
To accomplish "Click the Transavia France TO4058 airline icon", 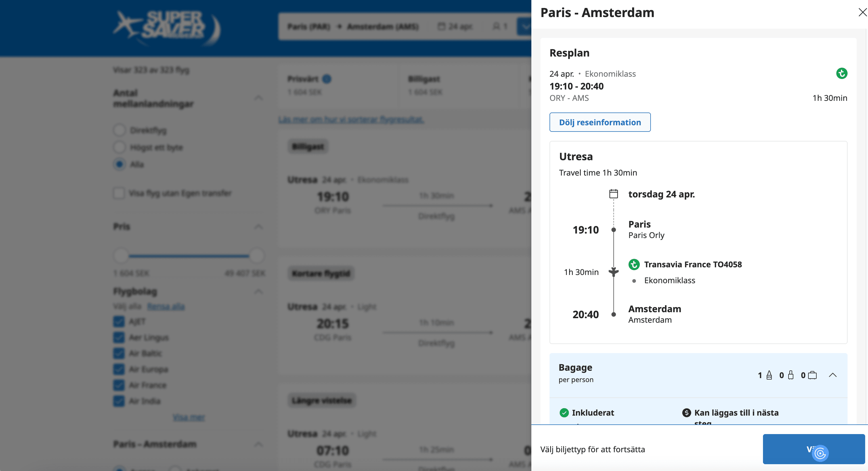I will 634,264.
